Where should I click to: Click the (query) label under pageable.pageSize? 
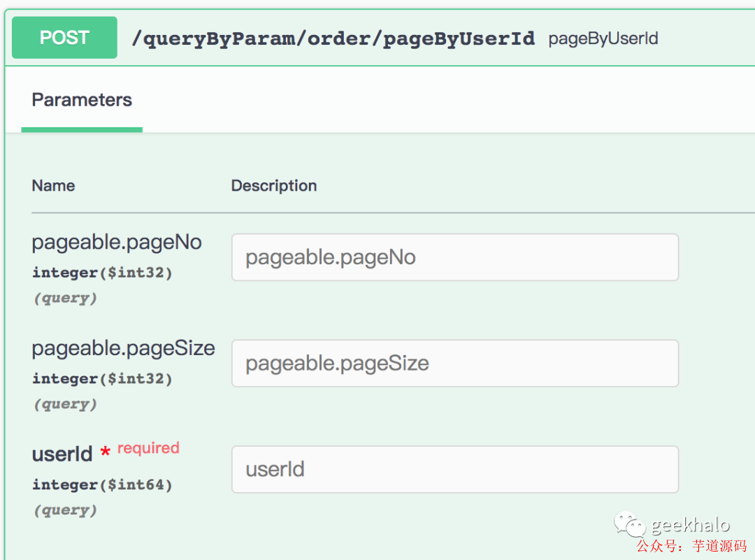(x=65, y=404)
